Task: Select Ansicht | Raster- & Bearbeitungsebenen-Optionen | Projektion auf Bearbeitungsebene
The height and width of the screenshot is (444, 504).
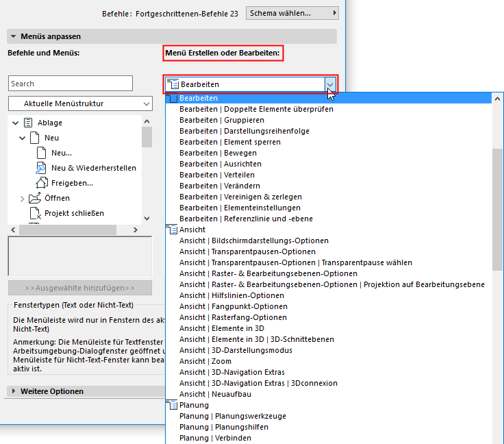Action: (x=332, y=284)
